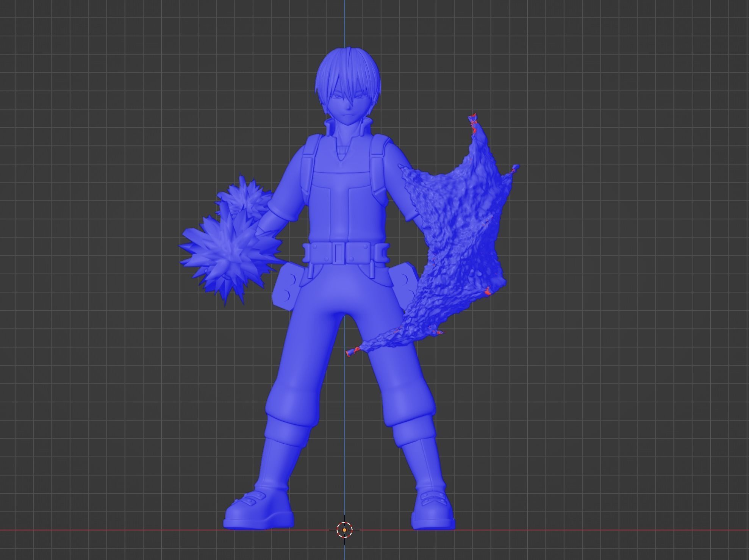Viewport: 749px width, 560px height.
Task: Click the blue vertical axis line above the head
Action: tap(344, 23)
